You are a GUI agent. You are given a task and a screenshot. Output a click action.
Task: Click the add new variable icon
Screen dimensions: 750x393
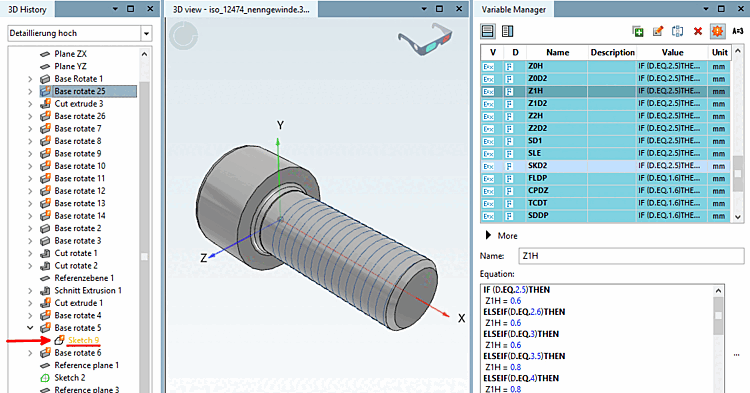(638, 32)
